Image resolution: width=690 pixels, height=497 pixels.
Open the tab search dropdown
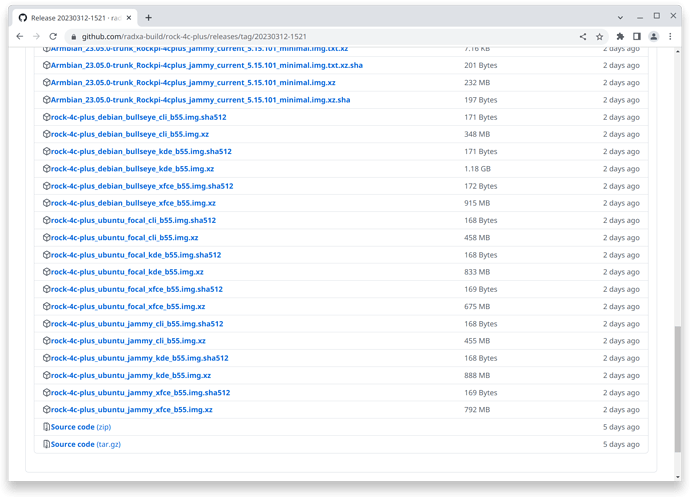(x=620, y=18)
